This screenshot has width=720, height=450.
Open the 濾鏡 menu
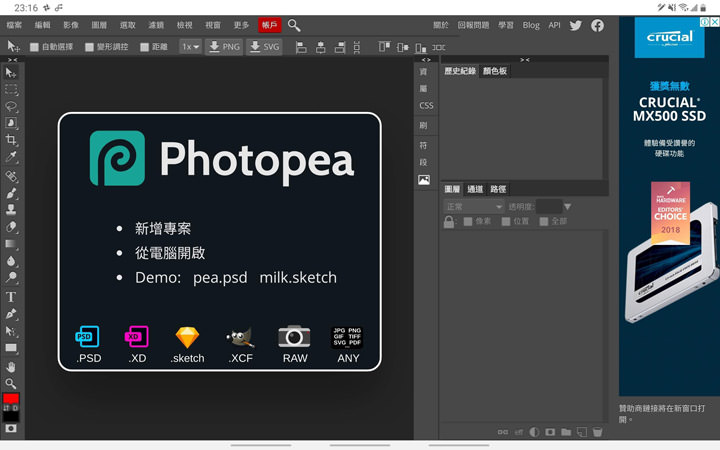point(156,25)
